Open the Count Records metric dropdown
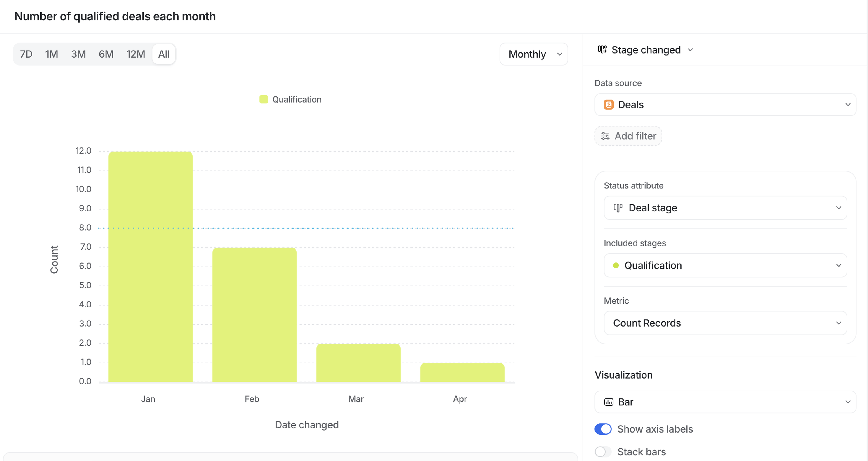The image size is (868, 461). pos(725,323)
